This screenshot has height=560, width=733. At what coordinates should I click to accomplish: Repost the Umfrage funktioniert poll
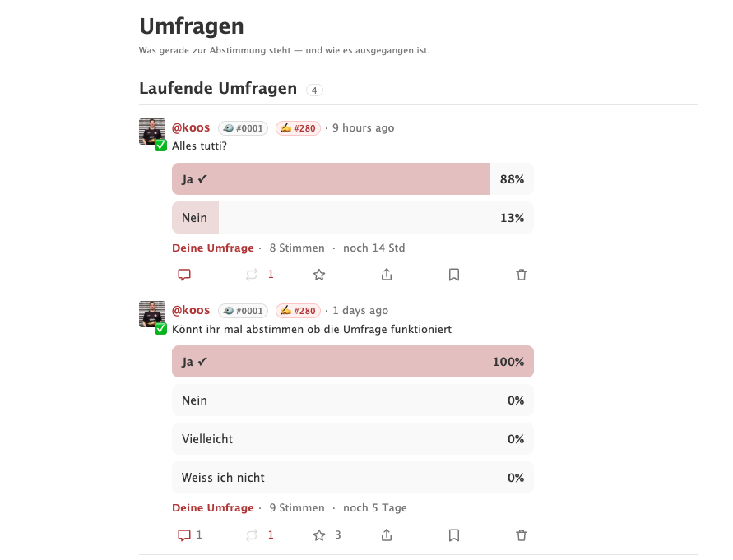point(252,535)
